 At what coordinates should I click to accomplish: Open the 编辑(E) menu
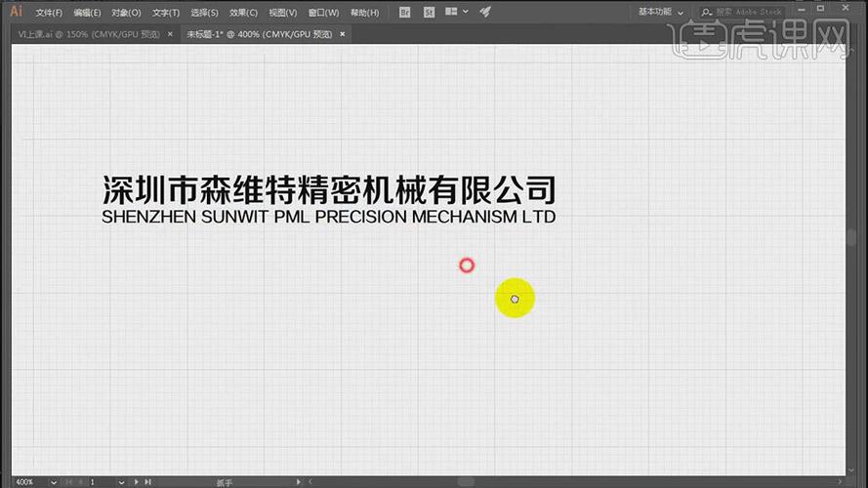(88, 12)
